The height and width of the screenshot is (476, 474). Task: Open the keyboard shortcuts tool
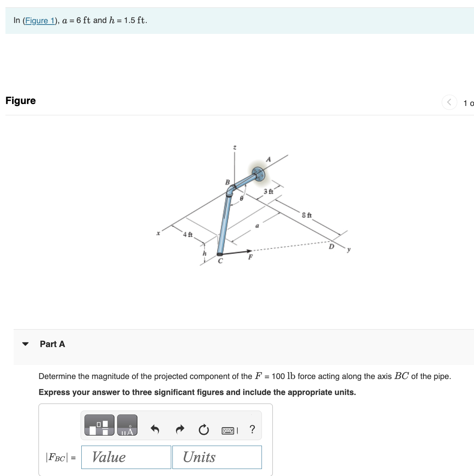(229, 430)
